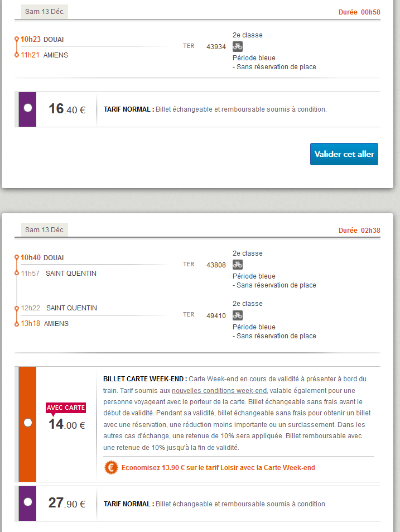Select the 16.40 € Tarif Normal radio button
Viewport: 400px width, 532px height.
[x=28, y=108]
